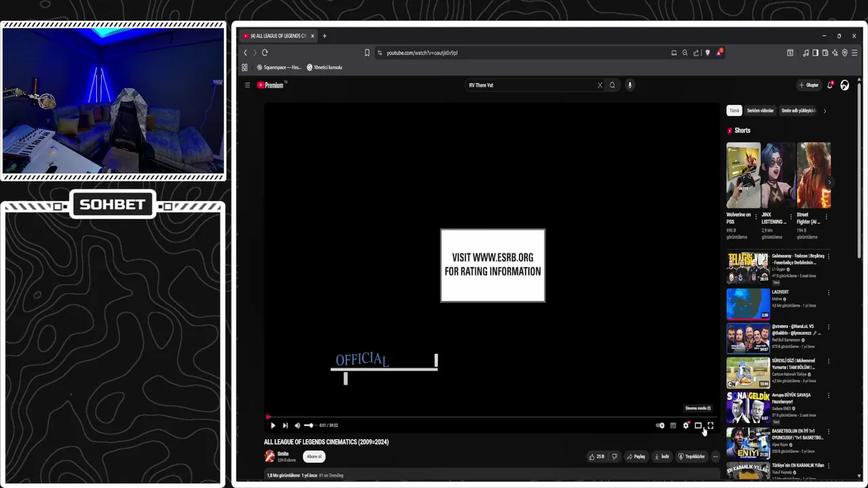Open options menu for Galatasaray video
The image size is (868, 488).
pos(829,256)
